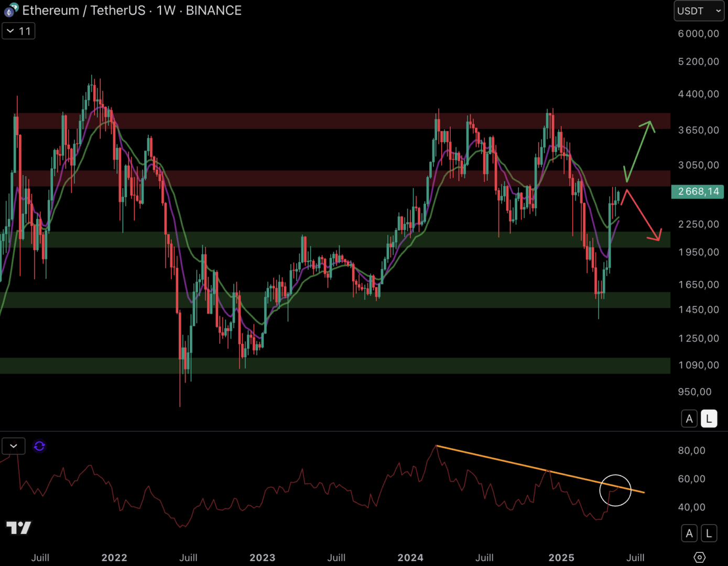This screenshot has width=728, height=566.
Task: Toggle auto scale A on the RSI pane
Action: click(x=689, y=534)
